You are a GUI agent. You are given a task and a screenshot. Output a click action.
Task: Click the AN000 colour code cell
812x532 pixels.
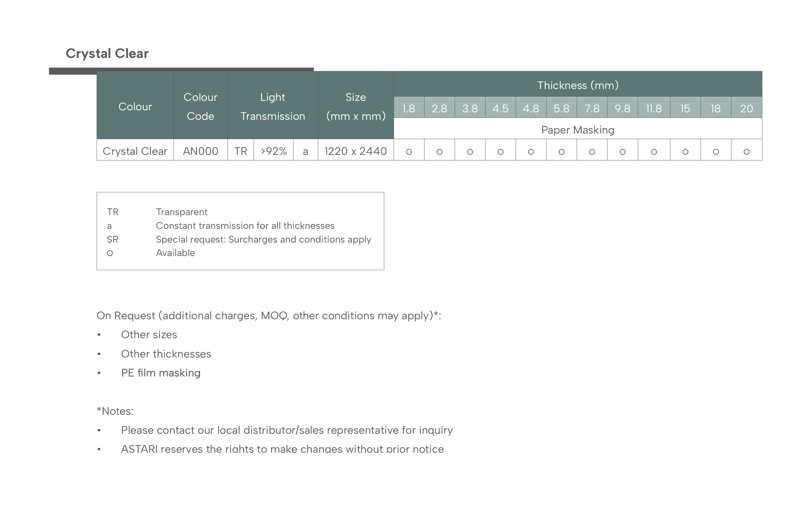point(200,150)
